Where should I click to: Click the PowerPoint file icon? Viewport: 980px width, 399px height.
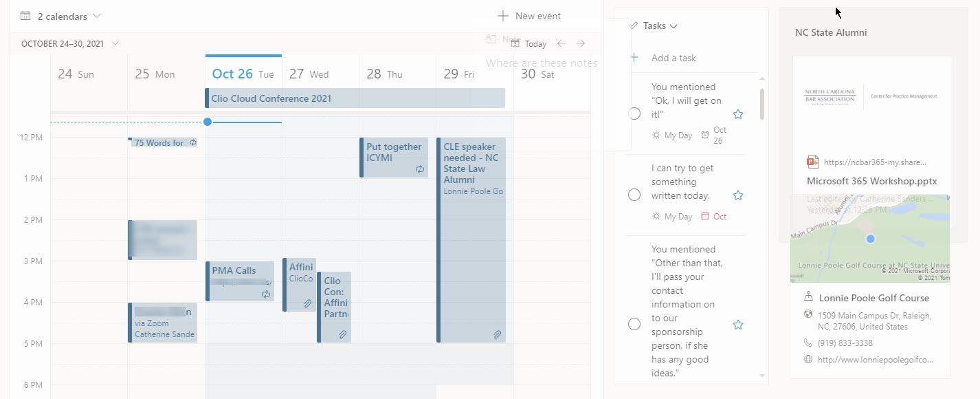coord(813,162)
